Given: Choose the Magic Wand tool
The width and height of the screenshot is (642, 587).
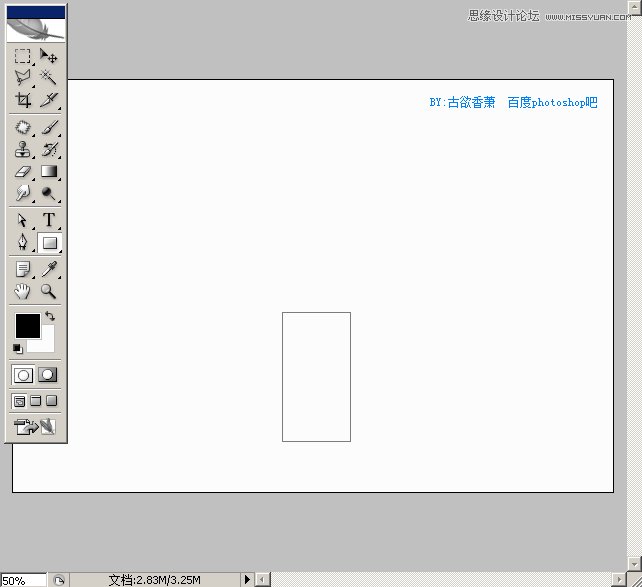Looking at the screenshot, I should (49, 77).
